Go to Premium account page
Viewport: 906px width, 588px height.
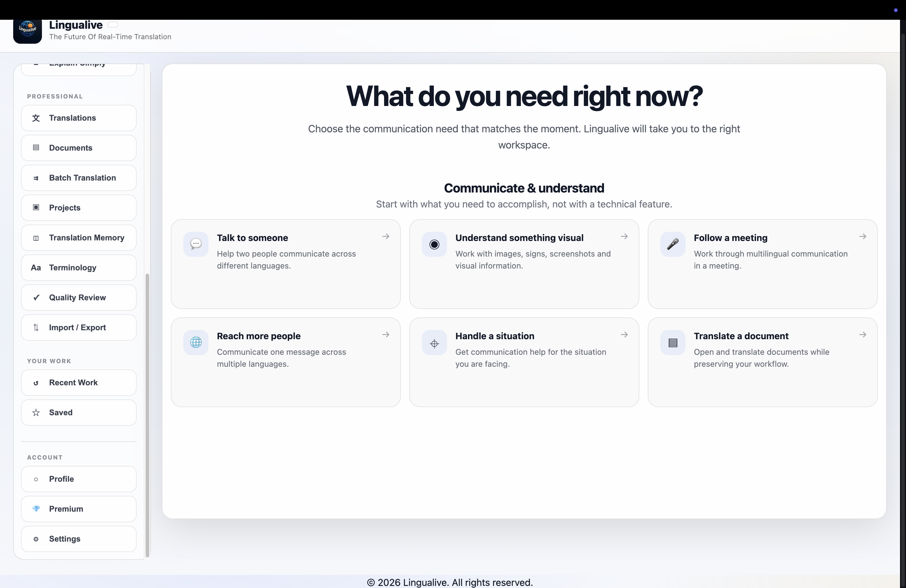click(x=79, y=509)
